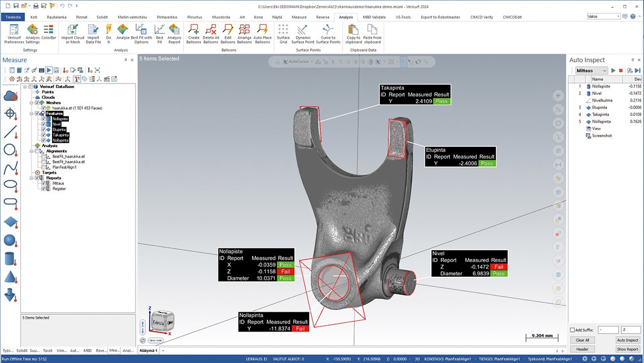Select Curve to Surface Points
The height and width of the screenshot is (363, 644).
[328, 34]
